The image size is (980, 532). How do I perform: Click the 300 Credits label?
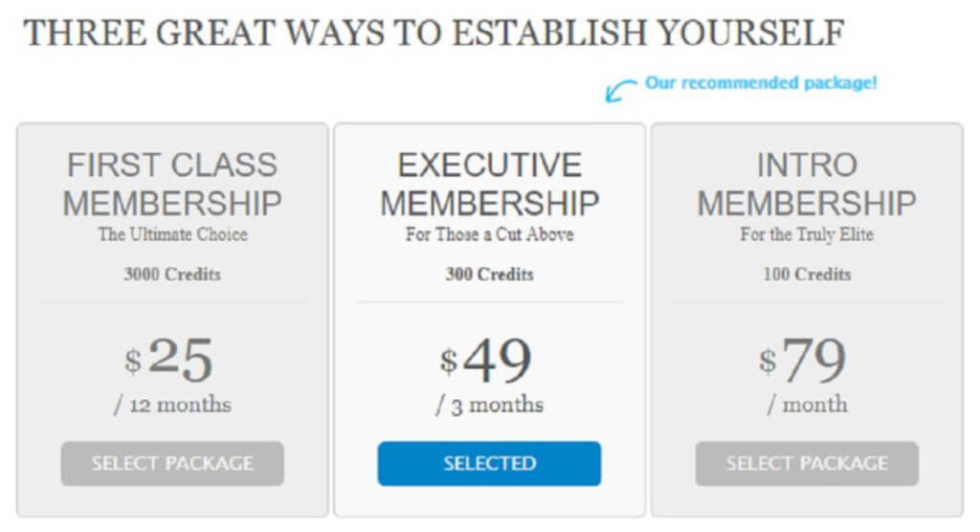click(x=489, y=274)
